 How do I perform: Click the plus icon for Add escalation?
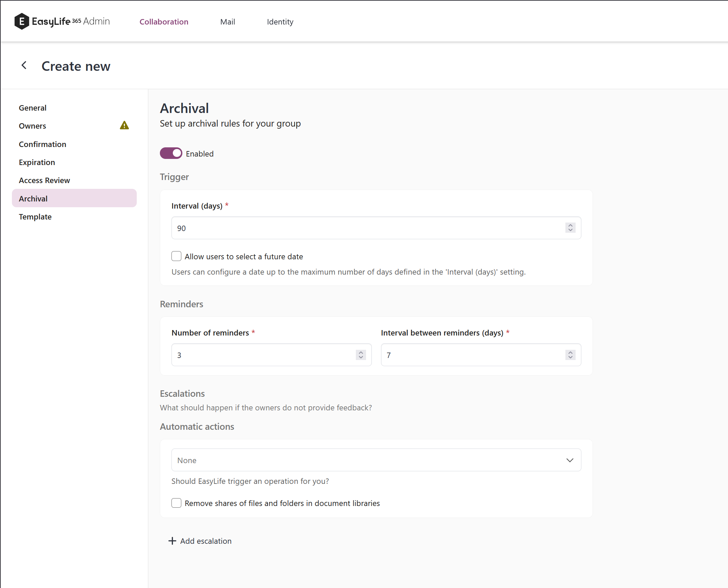(x=172, y=541)
